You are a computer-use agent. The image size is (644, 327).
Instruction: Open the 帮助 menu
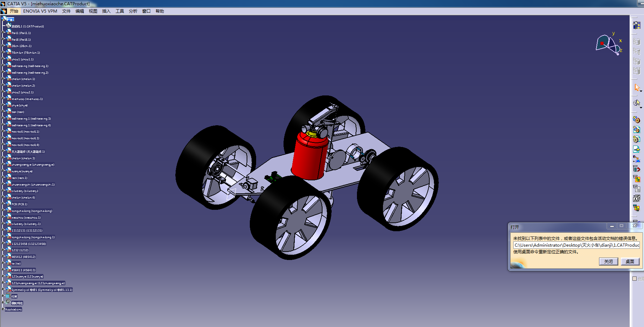click(x=160, y=11)
